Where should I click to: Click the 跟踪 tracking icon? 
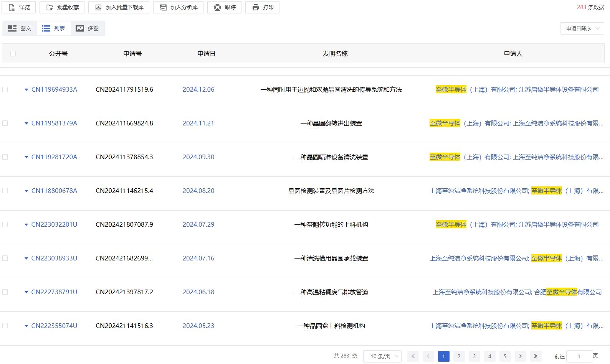217,7
